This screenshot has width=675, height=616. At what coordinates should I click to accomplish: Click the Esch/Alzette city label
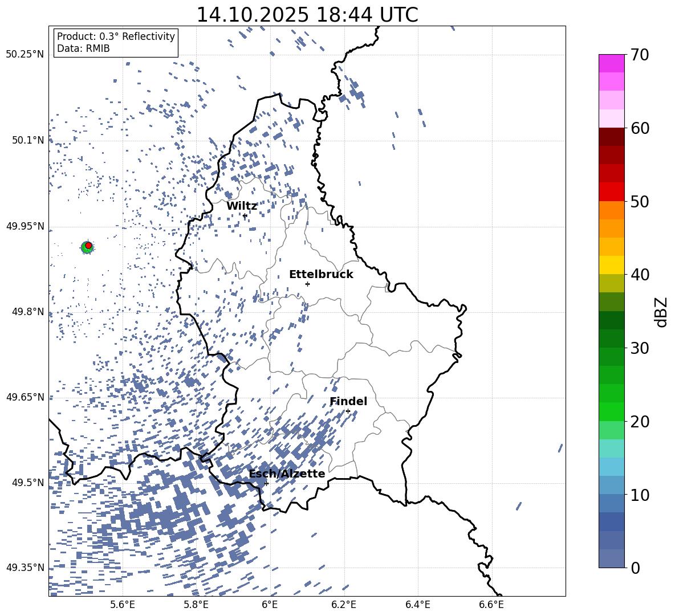pyautogui.click(x=287, y=474)
